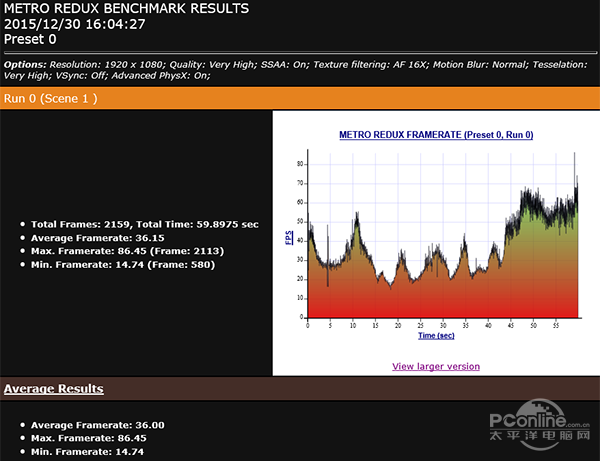Click the 'METRO REDUX FRAMERATE (Preset 0, Run 0)' chart title
The image size is (600, 461).
tap(436, 135)
